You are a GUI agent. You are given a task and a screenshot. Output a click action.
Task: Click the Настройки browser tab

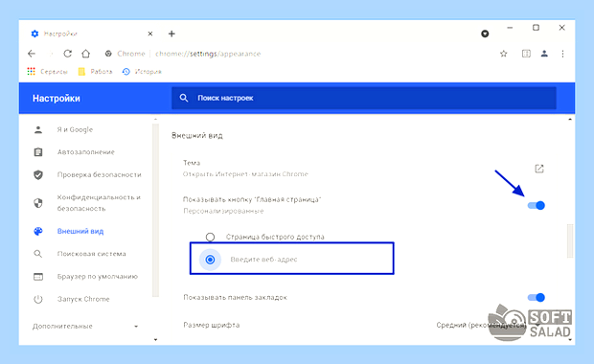91,34
